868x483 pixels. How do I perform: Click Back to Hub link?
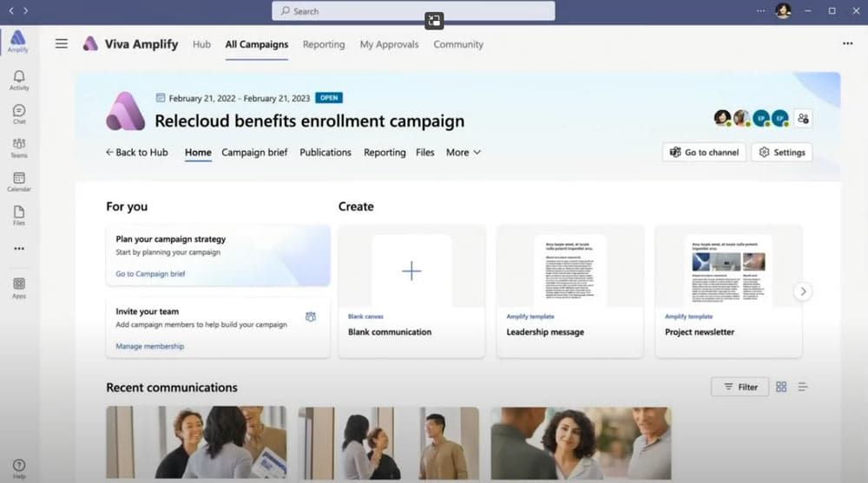(x=137, y=152)
